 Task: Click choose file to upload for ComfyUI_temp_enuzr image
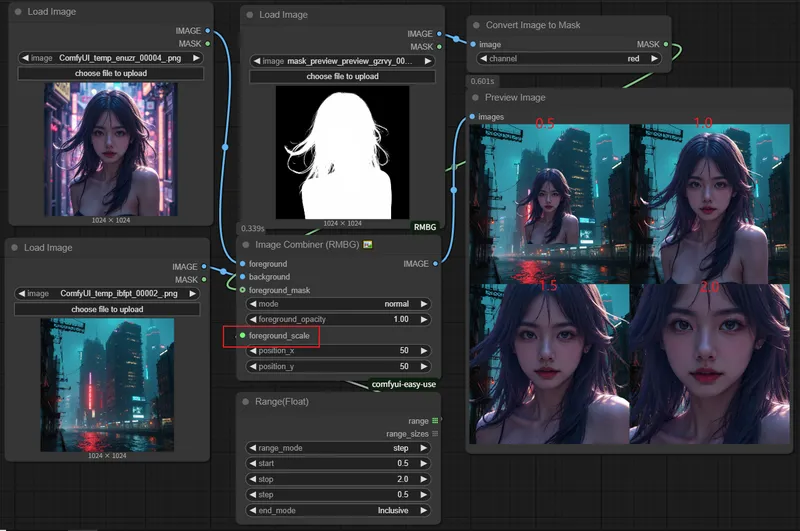click(110, 73)
